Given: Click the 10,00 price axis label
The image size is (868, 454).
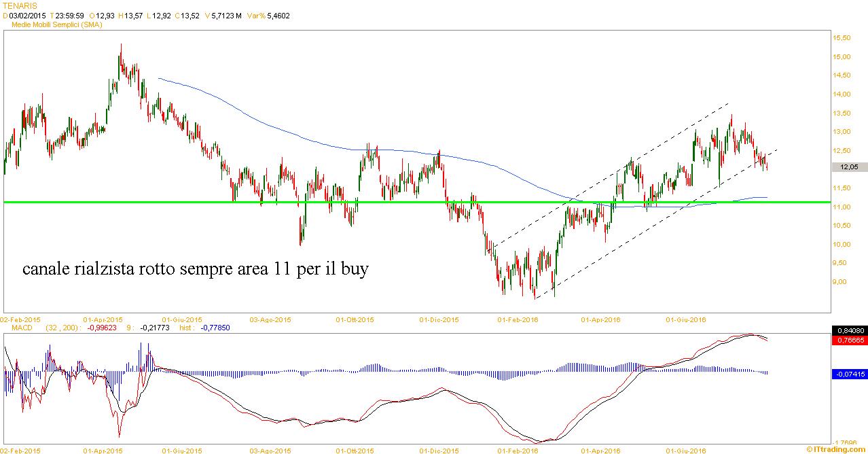Looking at the screenshot, I should point(842,244).
